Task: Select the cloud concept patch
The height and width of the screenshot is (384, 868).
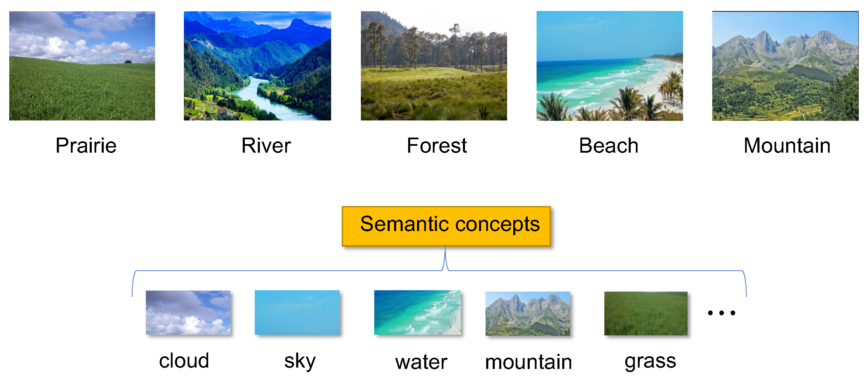Action: point(188,312)
